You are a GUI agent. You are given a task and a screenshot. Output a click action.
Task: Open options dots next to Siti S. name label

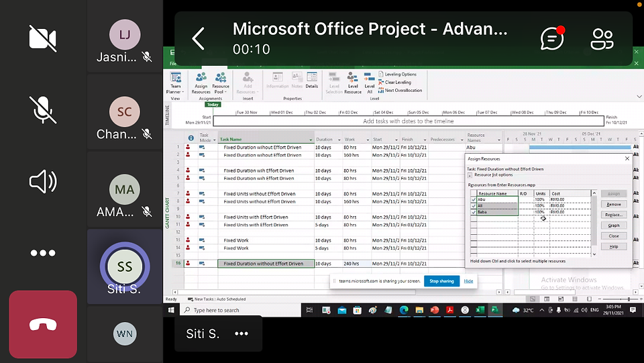point(241,333)
